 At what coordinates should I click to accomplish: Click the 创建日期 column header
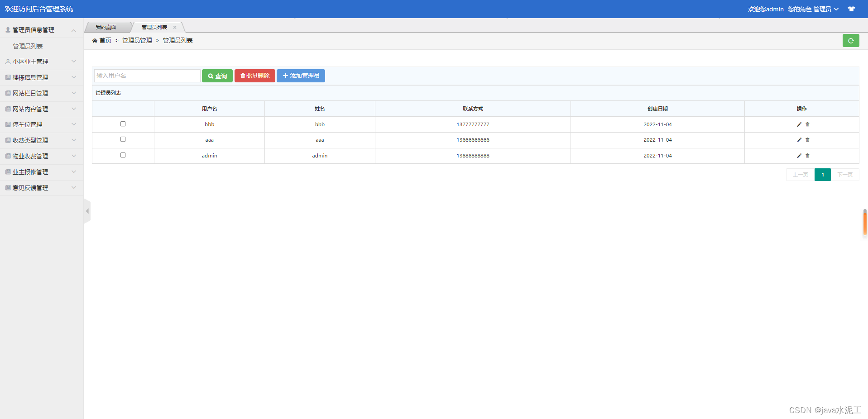tap(657, 109)
